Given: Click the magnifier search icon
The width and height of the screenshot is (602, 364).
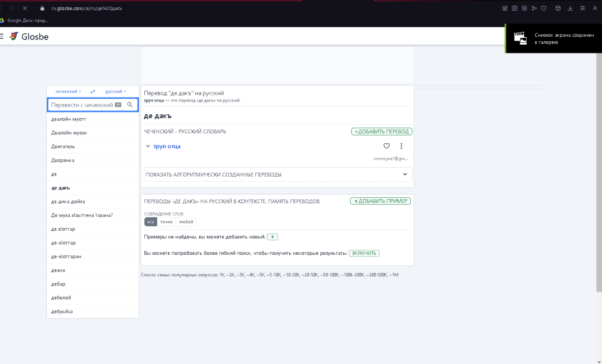Looking at the screenshot, I should click(x=130, y=104).
